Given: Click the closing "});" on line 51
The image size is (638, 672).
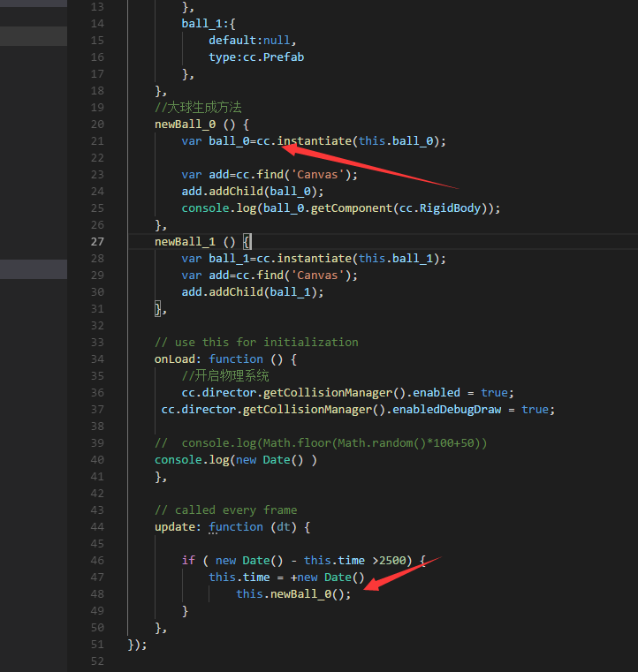Looking at the screenshot, I should pos(137,645).
